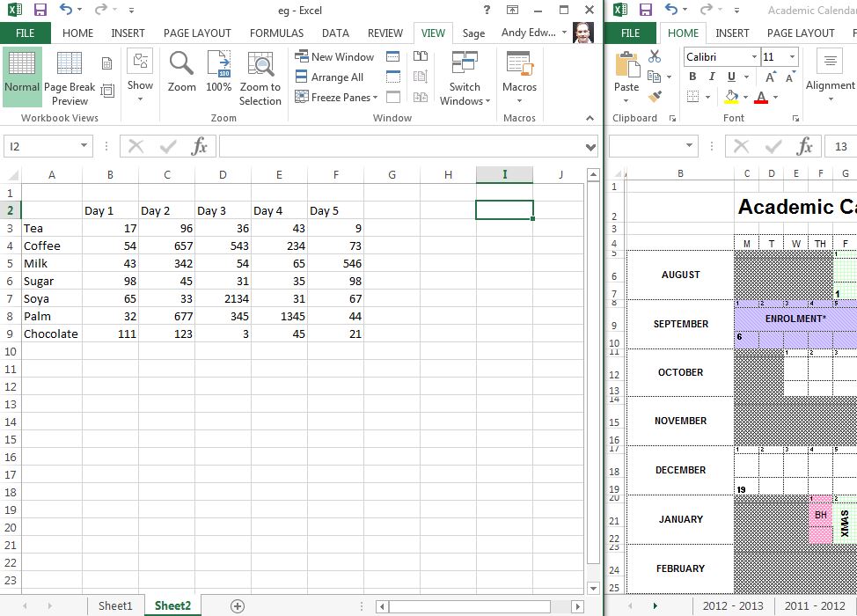Click the Arrange All button
Screen dimensions: 857x616
(x=329, y=77)
